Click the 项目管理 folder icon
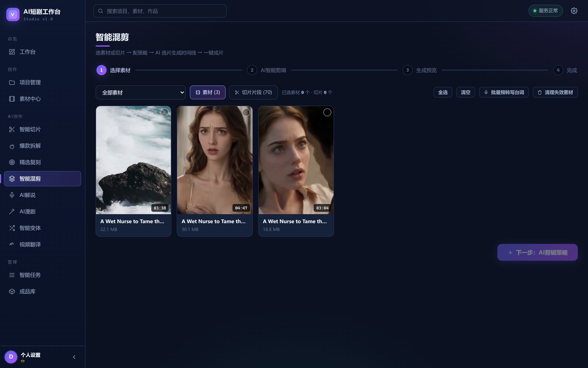Viewport: 588px width, 368px height. click(12, 83)
